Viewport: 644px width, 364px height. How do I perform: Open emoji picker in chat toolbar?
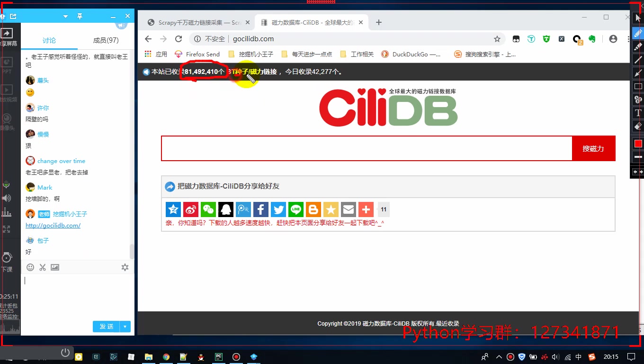[30, 267]
